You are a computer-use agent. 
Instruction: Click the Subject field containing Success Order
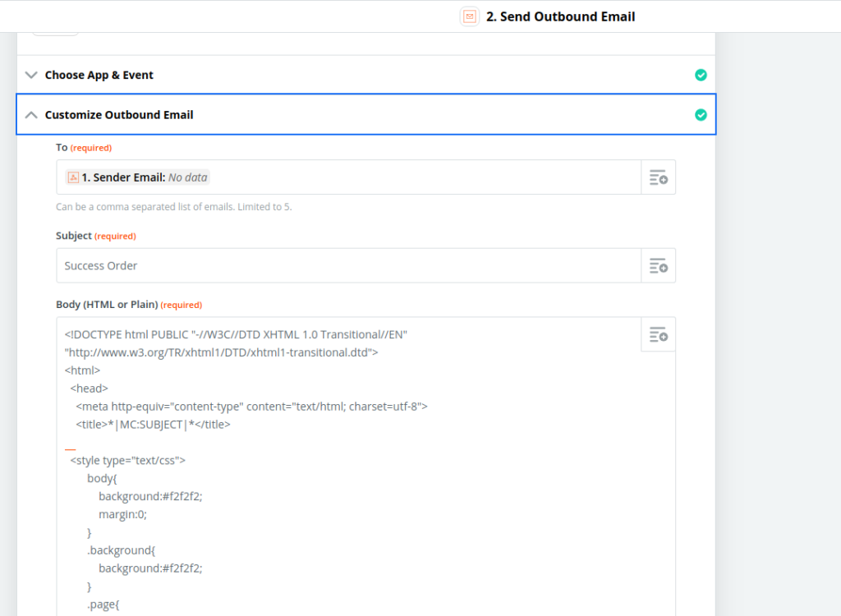pyautogui.click(x=348, y=265)
